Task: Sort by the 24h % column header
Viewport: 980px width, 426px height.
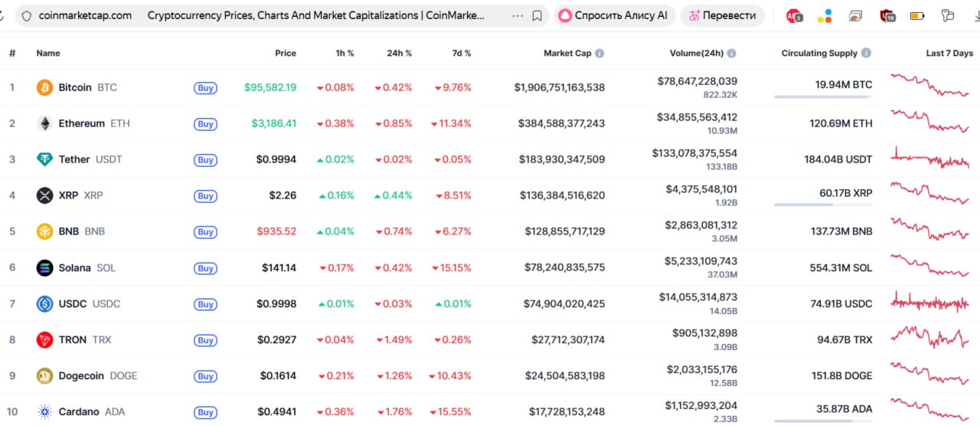Action: 399,54
